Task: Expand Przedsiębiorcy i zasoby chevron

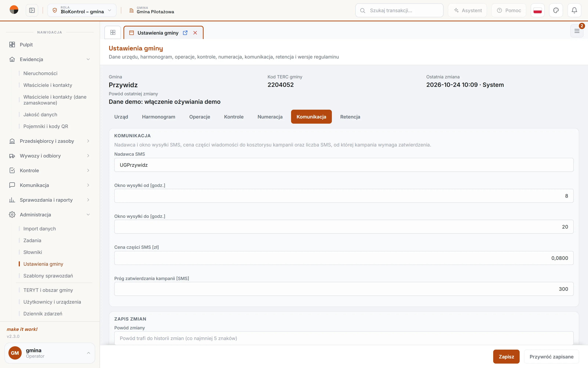Action: click(x=88, y=141)
